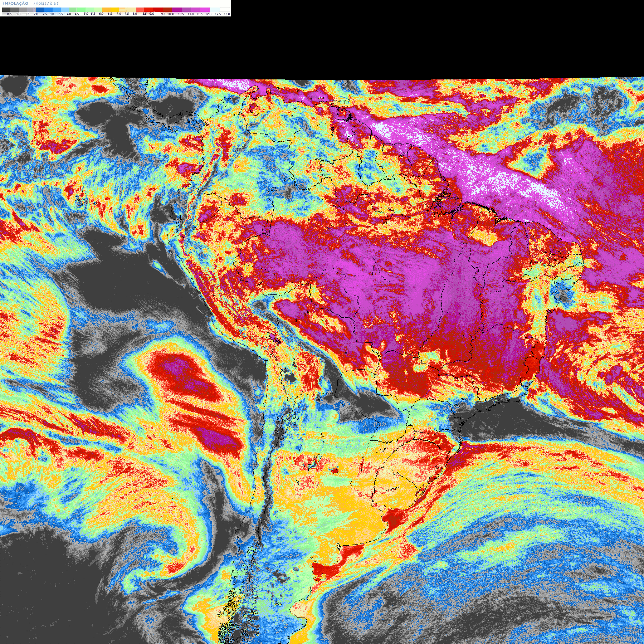Select the red swatch between 8.5 and 9.0
Viewport: 644px width, 644px height.
(x=148, y=10)
